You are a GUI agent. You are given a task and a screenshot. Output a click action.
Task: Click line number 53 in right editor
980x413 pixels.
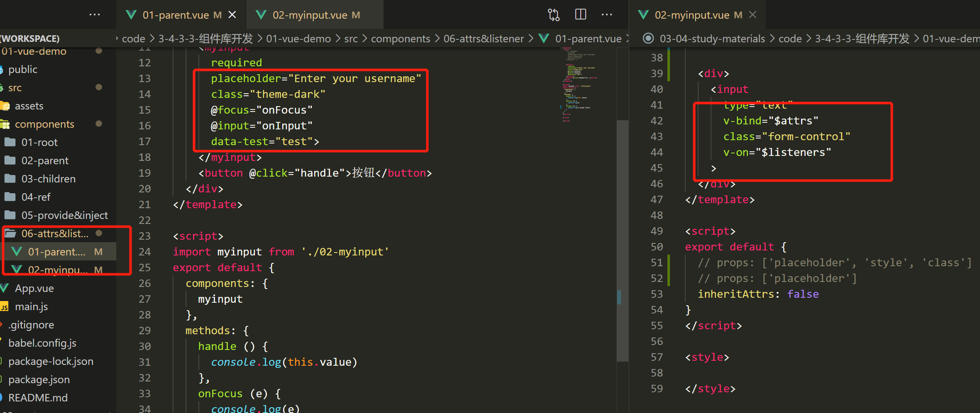click(x=657, y=294)
